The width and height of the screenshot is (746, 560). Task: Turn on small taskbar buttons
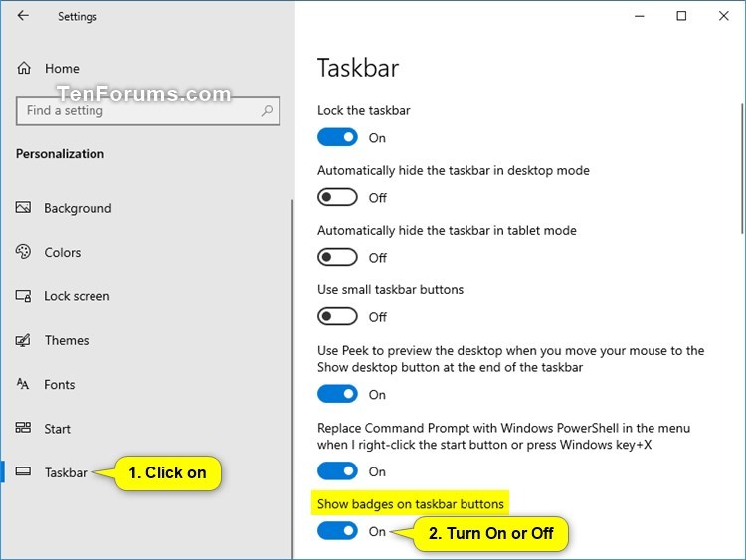click(337, 316)
